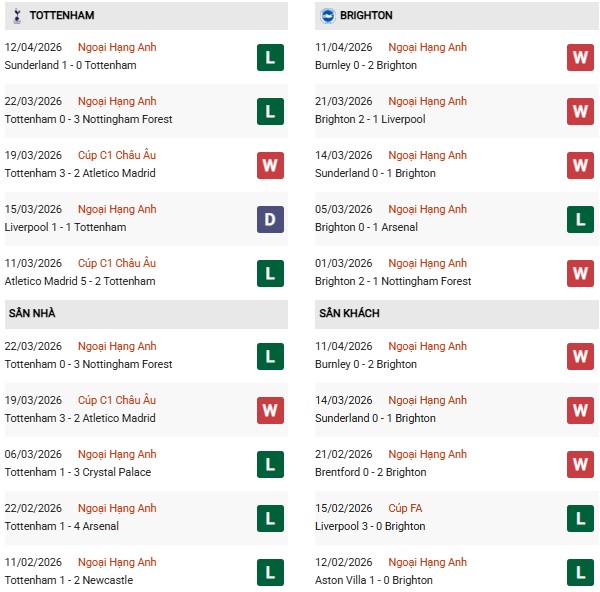Screen dimensions: 600x592
Task: Click the W badge for Brighton 2-1 Liverpool
Action: point(580,111)
